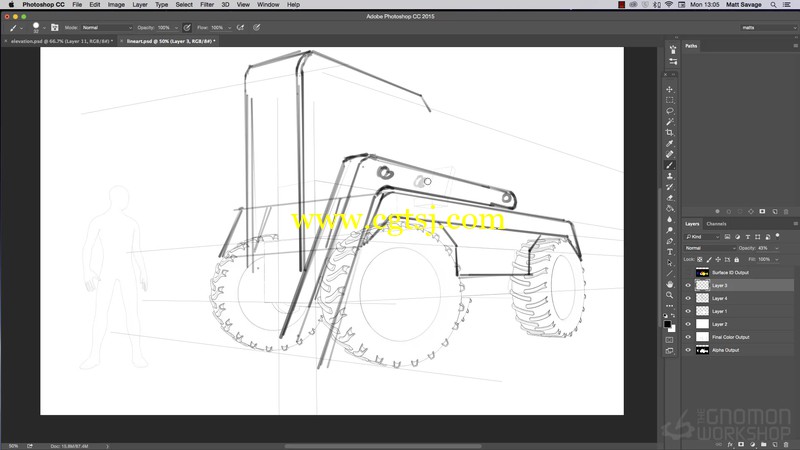Hide Layer 4 visibility eye
Image resolution: width=800 pixels, height=450 pixels.
click(688, 298)
